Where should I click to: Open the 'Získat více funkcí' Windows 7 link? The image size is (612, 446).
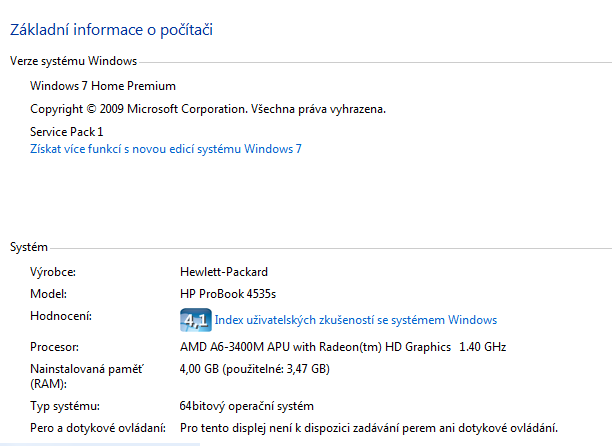pyautogui.click(x=166, y=149)
